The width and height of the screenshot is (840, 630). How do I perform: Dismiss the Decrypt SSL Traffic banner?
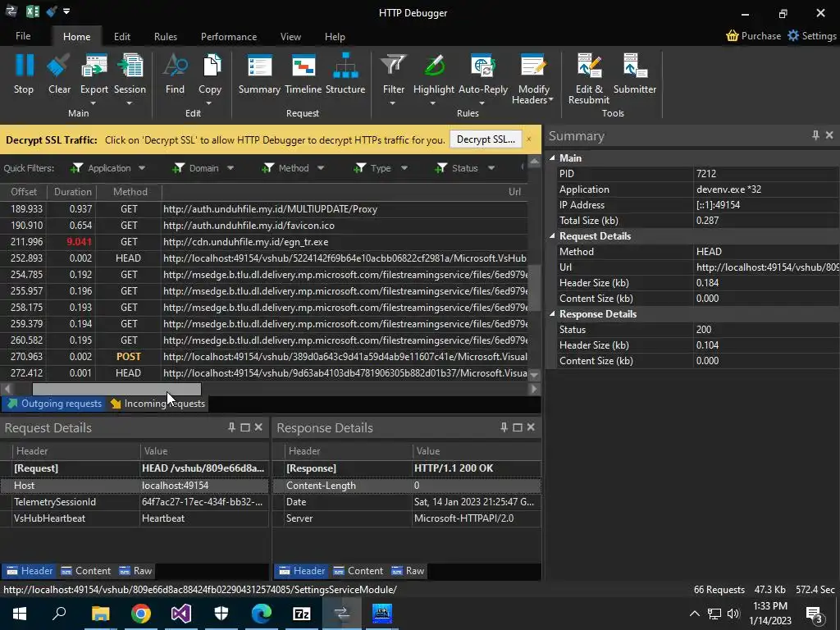coord(529,139)
